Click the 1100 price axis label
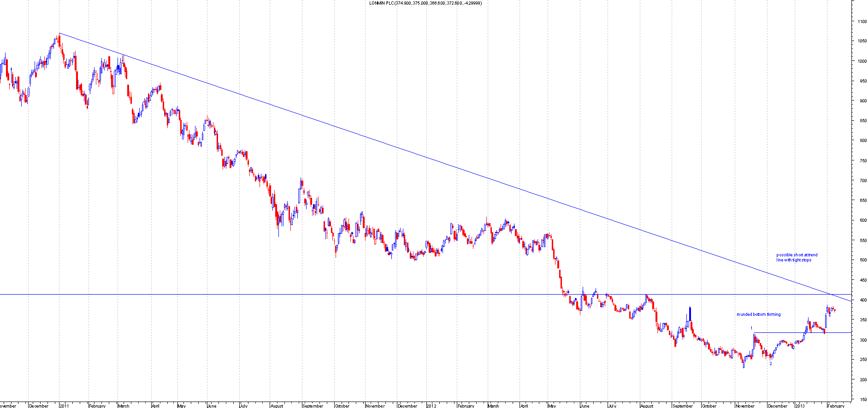Screen dimensions: 868x408 (862, 21)
